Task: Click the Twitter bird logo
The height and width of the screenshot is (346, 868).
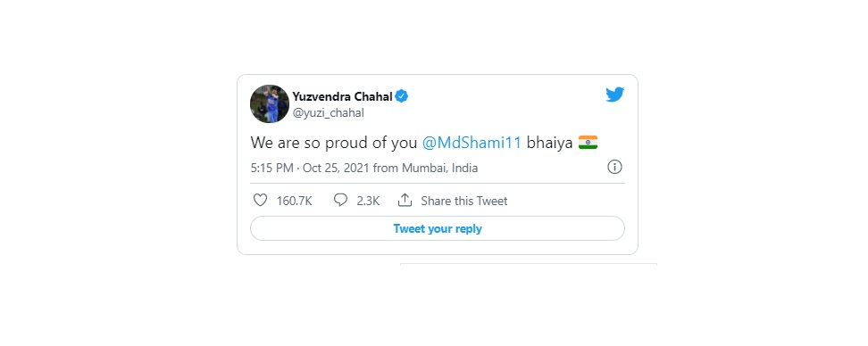Action: pos(615,95)
